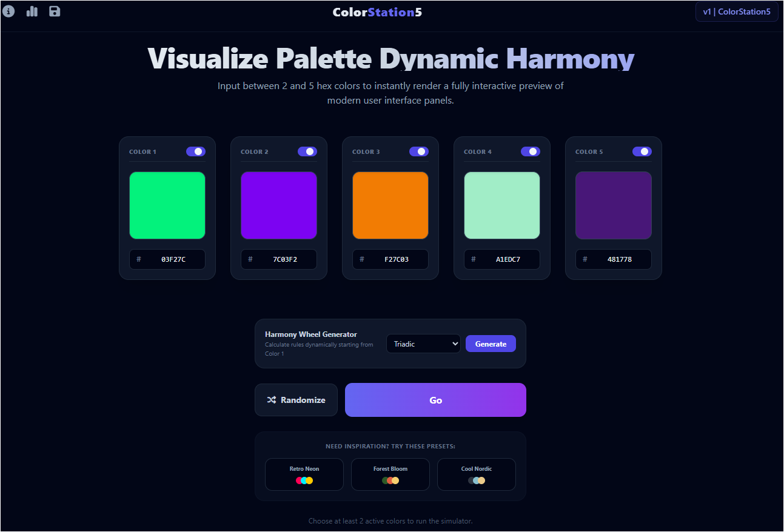Open the mint Color 4 swatch
Screen dimensions: 784x532
(502, 205)
